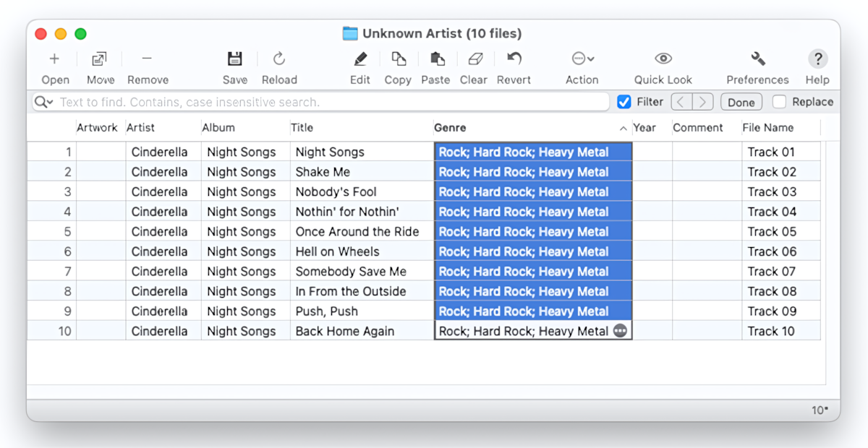
Task: Select the title 'Nothin' for Nothin''
Action: 362,212
